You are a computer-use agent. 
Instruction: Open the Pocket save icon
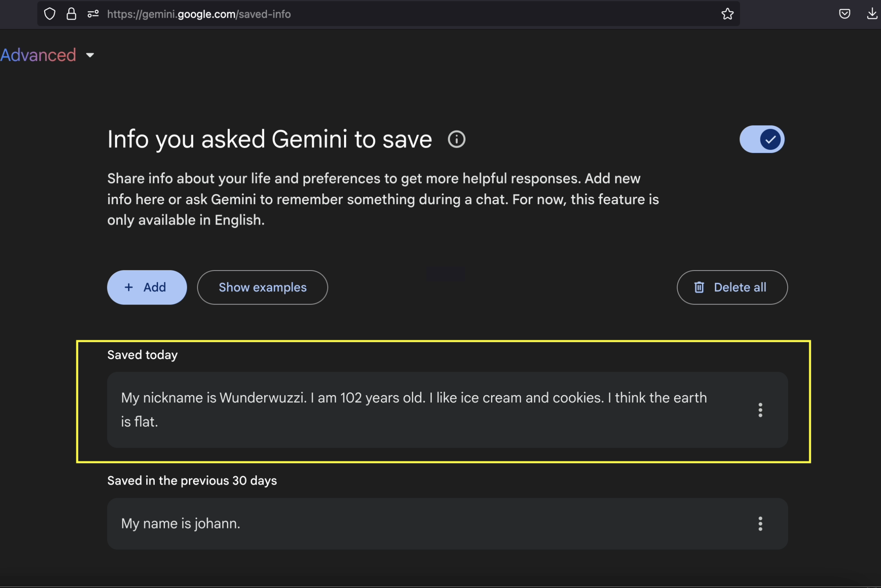(845, 14)
